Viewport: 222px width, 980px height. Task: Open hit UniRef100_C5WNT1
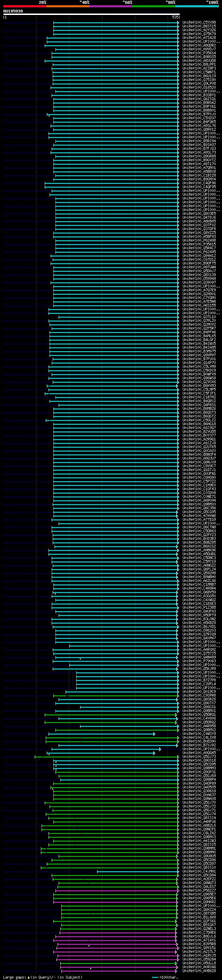[199, 72]
